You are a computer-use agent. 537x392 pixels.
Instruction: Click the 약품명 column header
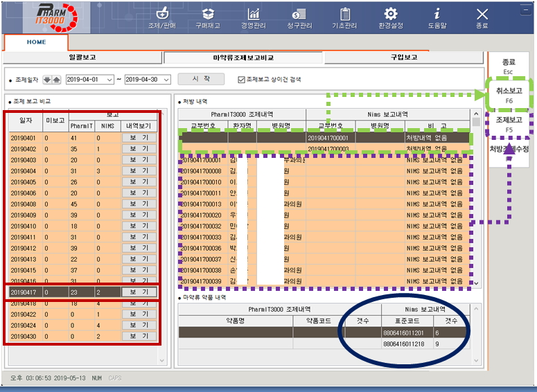coord(236,321)
